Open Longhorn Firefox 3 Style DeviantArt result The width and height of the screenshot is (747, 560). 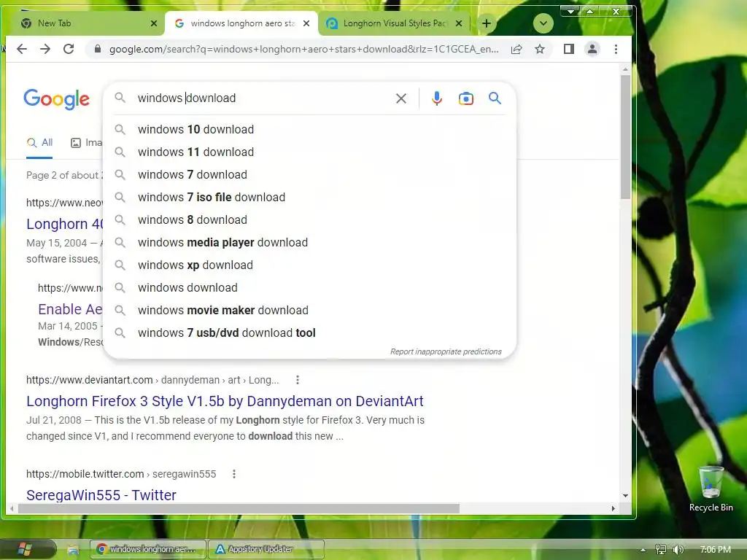(x=225, y=402)
